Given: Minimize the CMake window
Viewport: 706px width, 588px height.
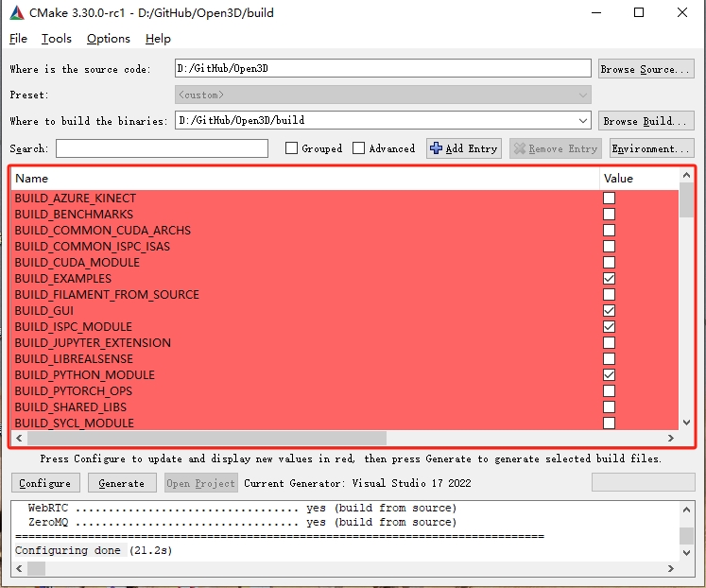Looking at the screenshot, I should point(596,12).
